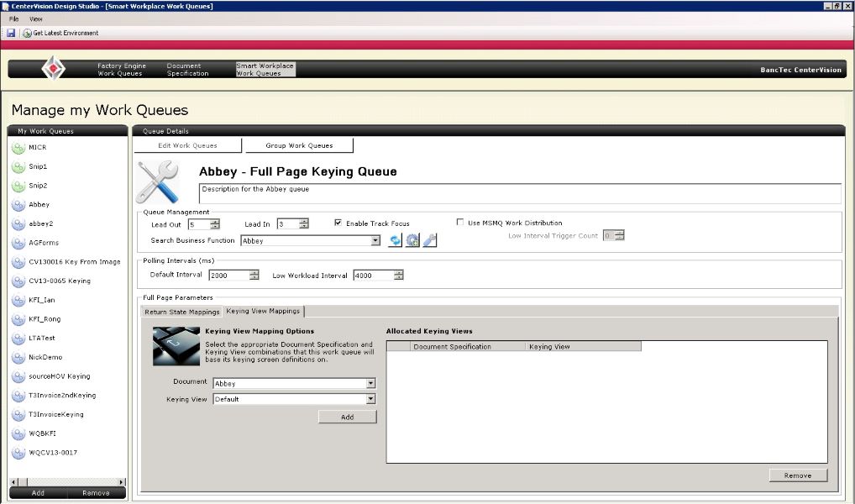Screen dimensions: 855x504
Task: Click the wrench icon beside Search Business Function
Action: [x=430, y=240]
